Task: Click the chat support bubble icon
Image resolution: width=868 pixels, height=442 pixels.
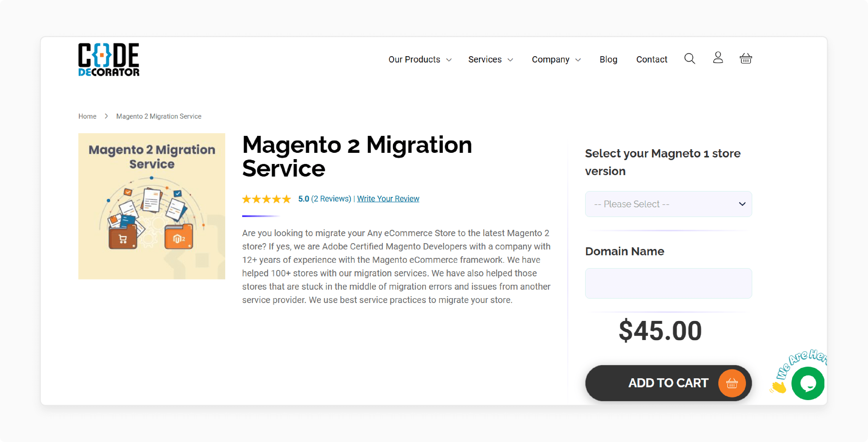Action: 807,383
